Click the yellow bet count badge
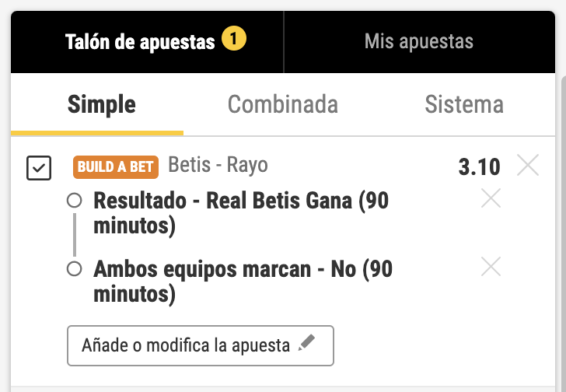This screenshot has width=566, height=392. coord(233,38)
